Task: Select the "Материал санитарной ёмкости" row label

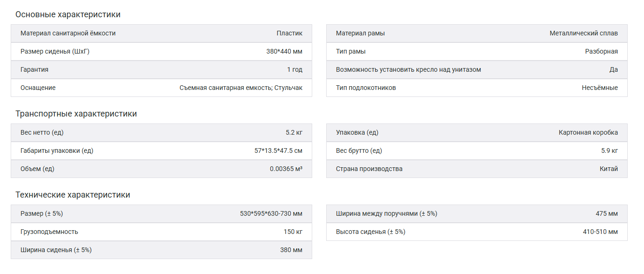Action: tap(68, 33)
